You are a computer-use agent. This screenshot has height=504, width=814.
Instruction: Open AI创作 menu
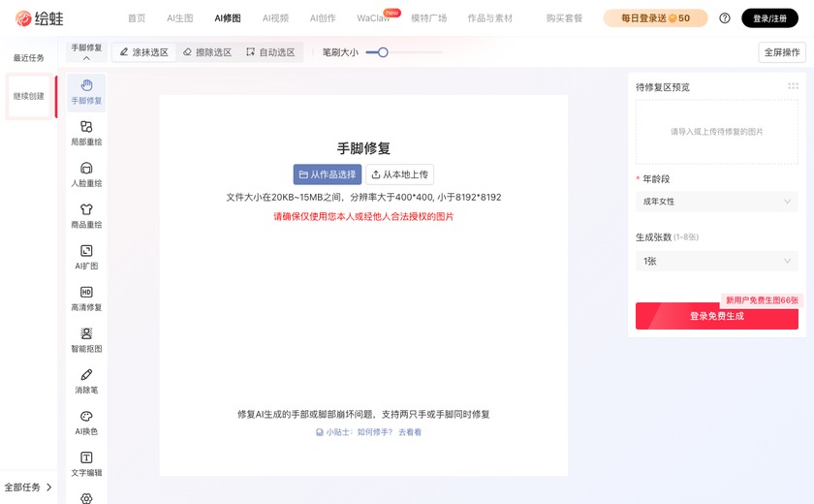point(323,18)
